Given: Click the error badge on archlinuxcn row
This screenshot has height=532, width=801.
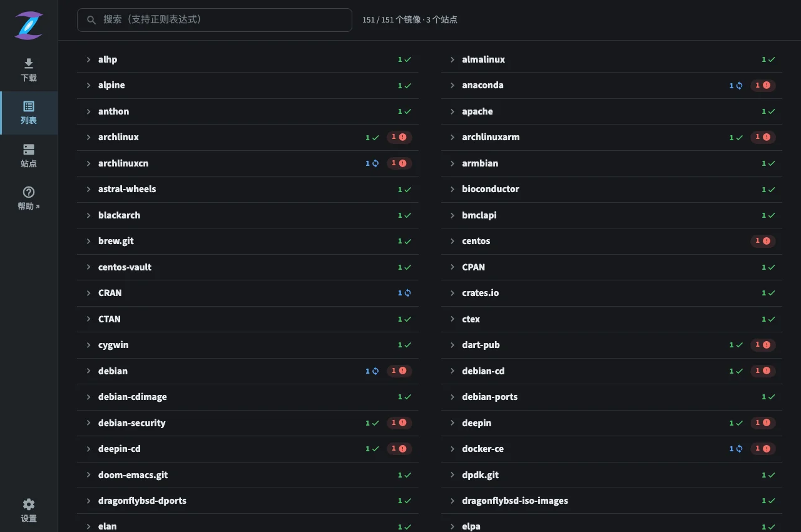Looking at the screenshot, I should point(399,163).
